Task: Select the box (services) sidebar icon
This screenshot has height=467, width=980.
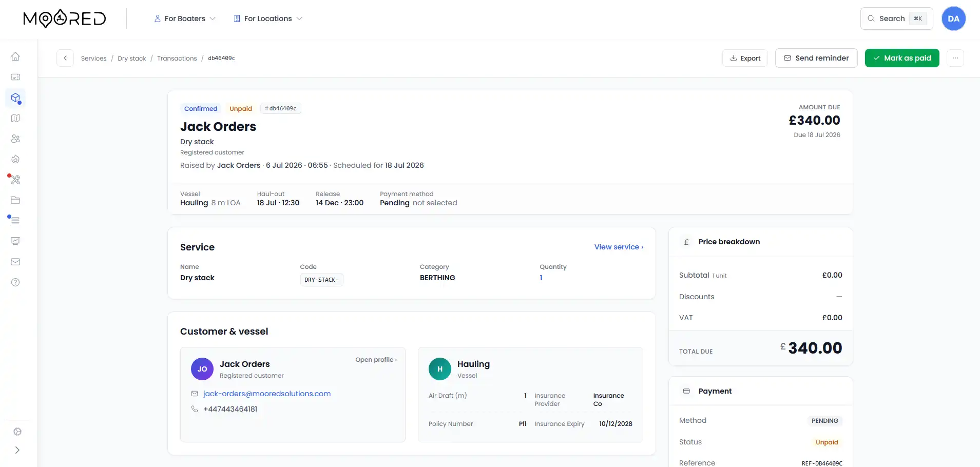Action: tap(15, 98)
